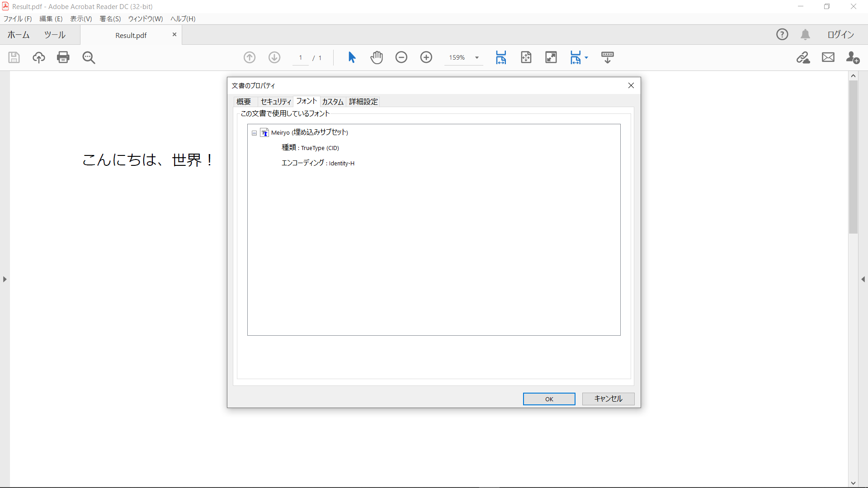
Task: Click the zoom in plus icon
Action: click(x=426, y=57)
